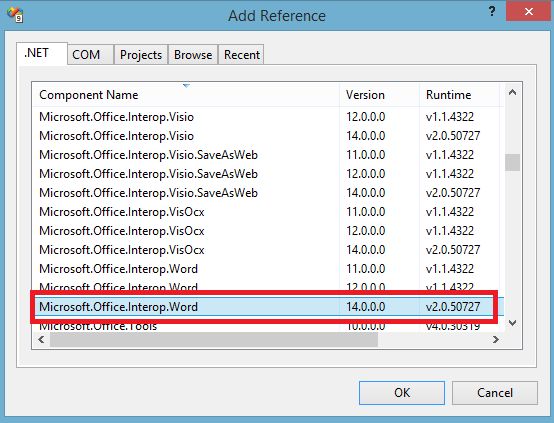The height and width of the screenshot is (423, 554).
Task: Dismiss dialog with Cancel button
Action: point(495,393)
